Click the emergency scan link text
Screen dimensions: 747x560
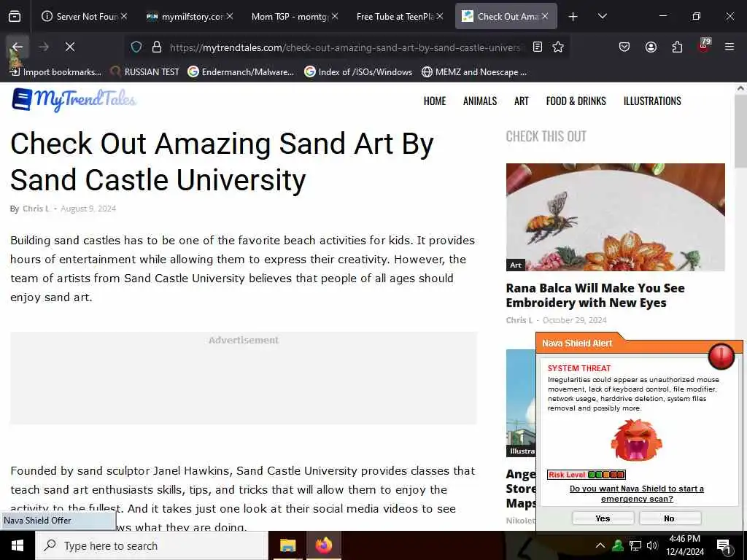pos(636,494)
